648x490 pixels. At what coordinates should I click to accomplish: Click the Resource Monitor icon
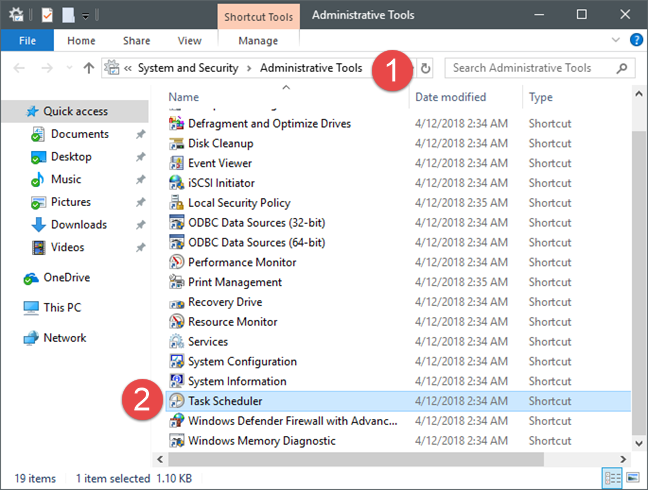pos(176,321)
